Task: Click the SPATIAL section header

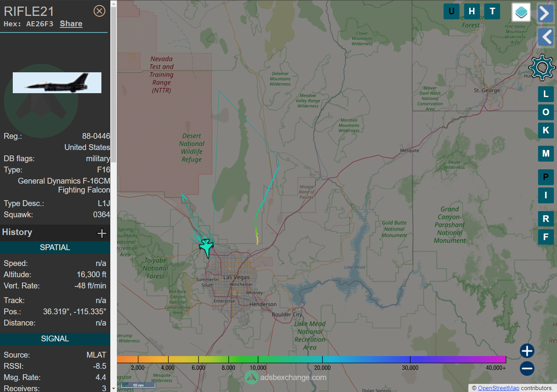Action: (x=55, y=247)
